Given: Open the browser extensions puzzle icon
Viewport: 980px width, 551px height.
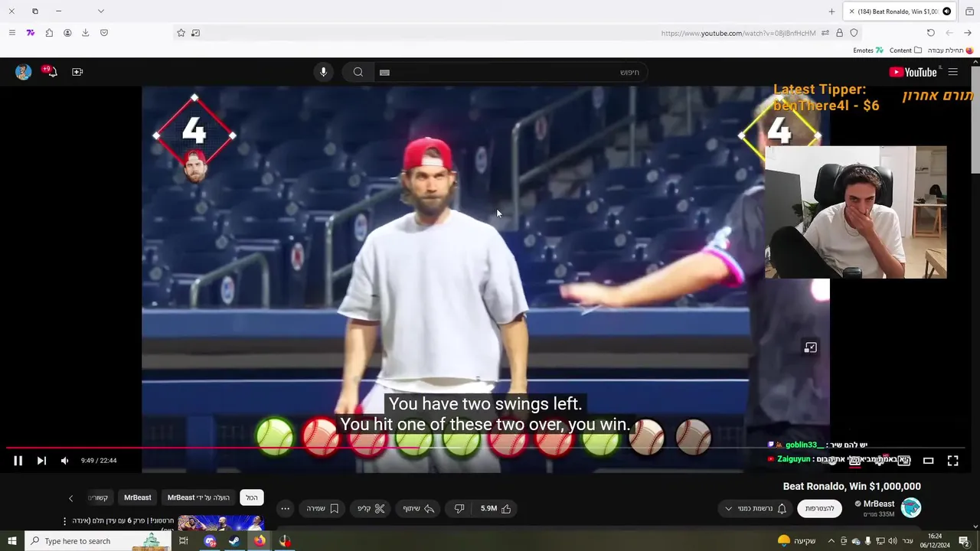Looking at the screenshot, I should [49, 33].
